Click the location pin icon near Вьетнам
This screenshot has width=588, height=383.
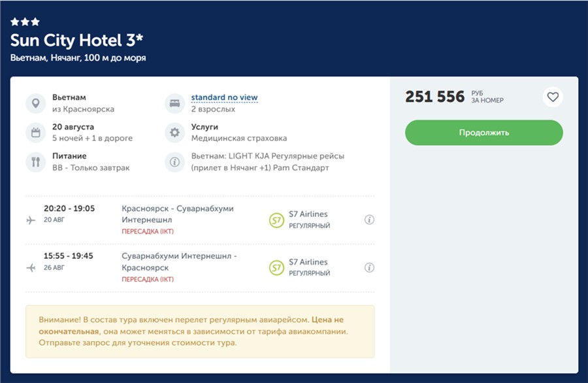click(36, 103)
